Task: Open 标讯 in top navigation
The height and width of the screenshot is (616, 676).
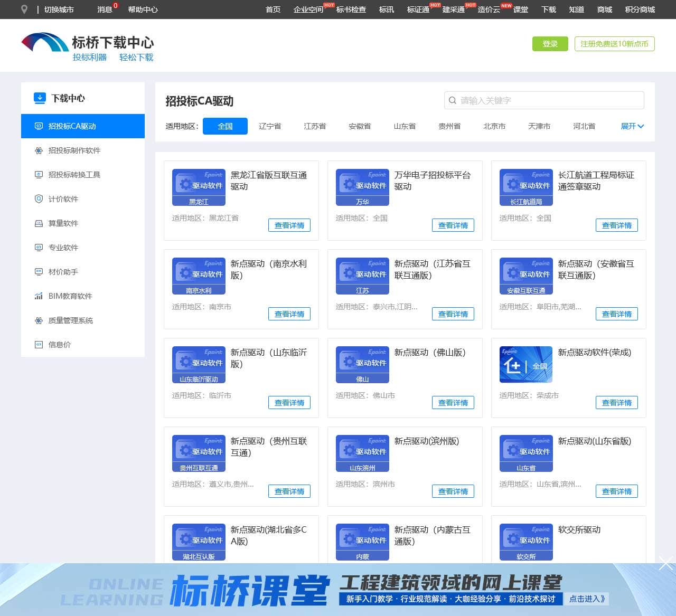Action: point(387,10)
